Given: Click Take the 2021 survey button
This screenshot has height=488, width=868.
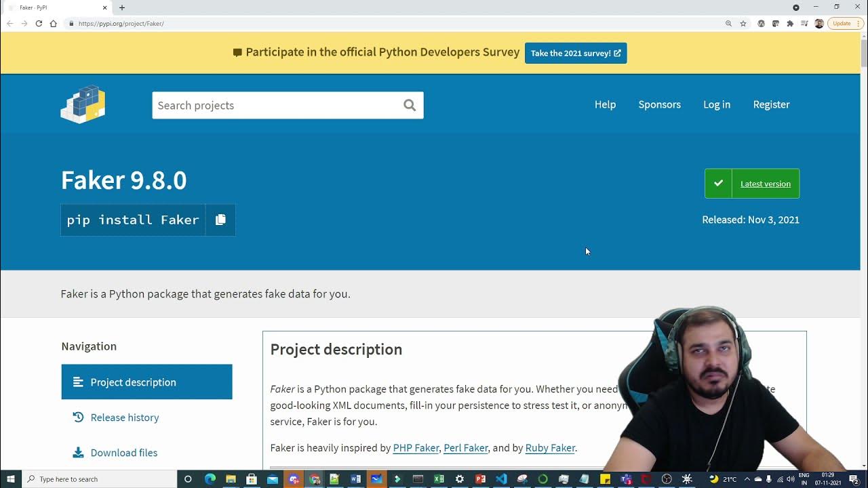Looking at the screenshot, I should tap(576, 53).
